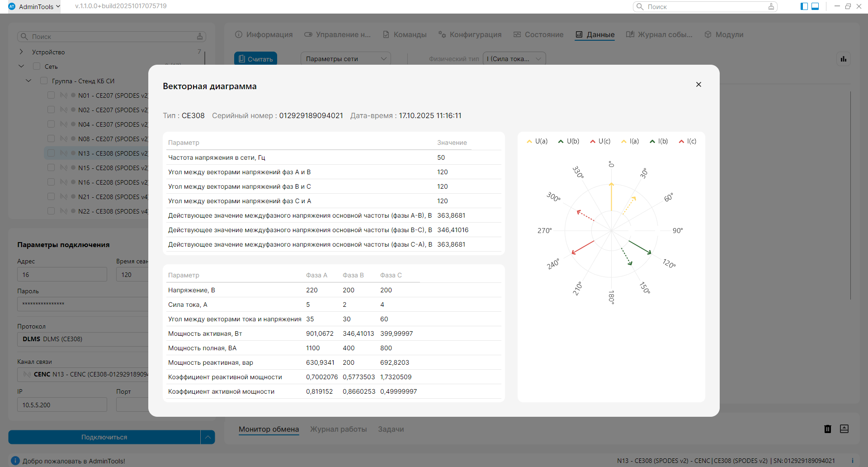
Task: Open the Журнал работы tab
Action: coord(338,429)
